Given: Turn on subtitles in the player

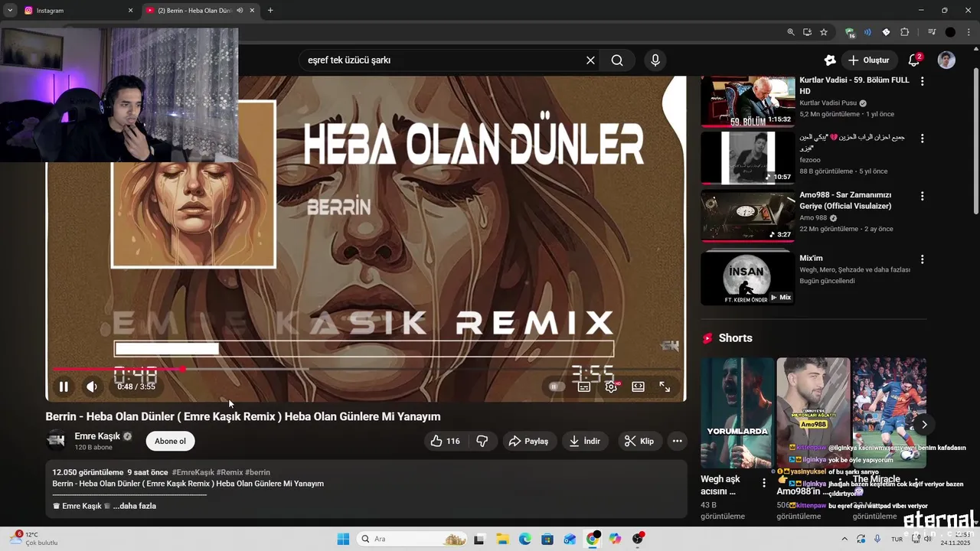Looking at the screenshot, I should [x=584, y=386].
